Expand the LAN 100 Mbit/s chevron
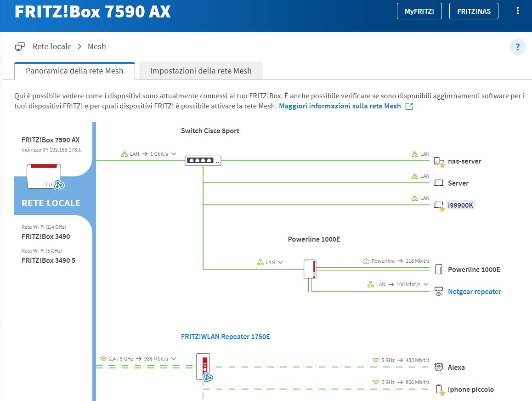This screenshot has height=401, width=532. tap(426, 284)
